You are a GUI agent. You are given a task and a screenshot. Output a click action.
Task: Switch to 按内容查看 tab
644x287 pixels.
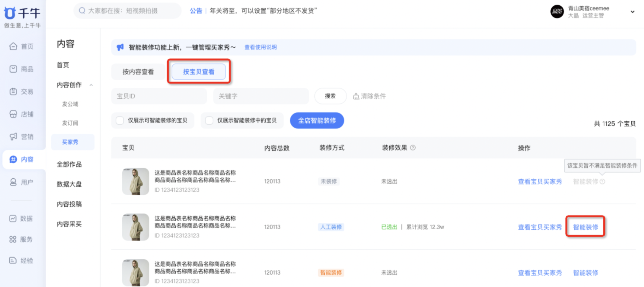coord(138,72)
